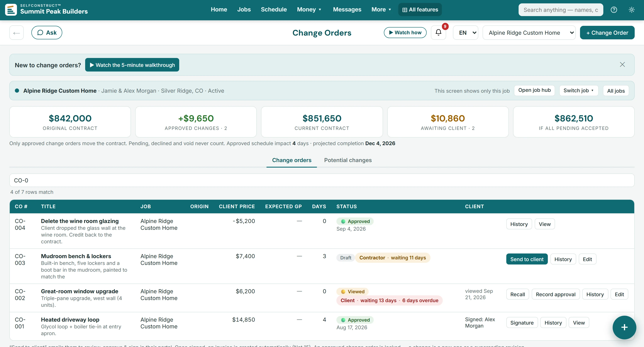Click the title 'Delete the wine room glazing'
The height and width of the screenshot is (347, 644).
[x=80, y=221]
